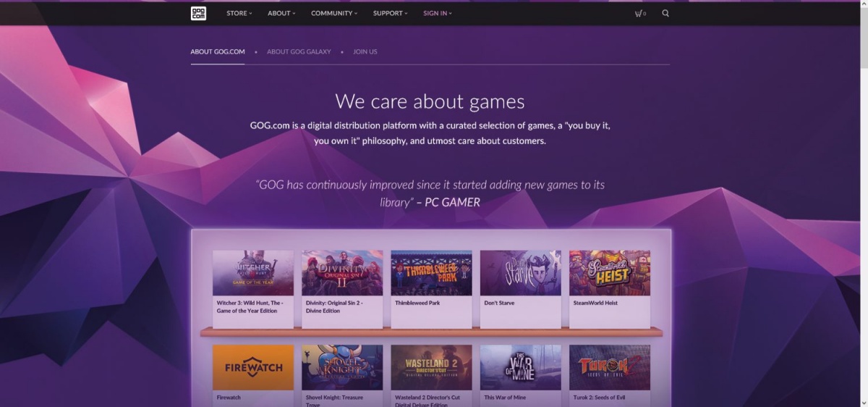Switch to the JOIN US tab
868x407 pixels.
tap(365, 52)
